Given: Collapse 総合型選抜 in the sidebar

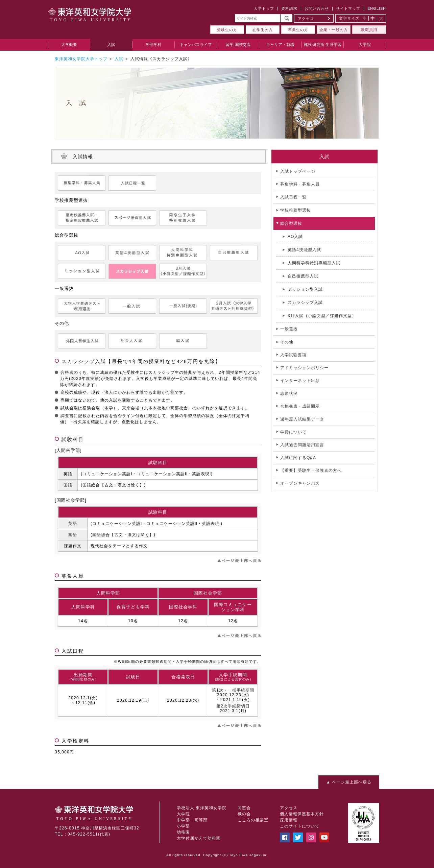Looking at the screenshot, I should 324,223.
